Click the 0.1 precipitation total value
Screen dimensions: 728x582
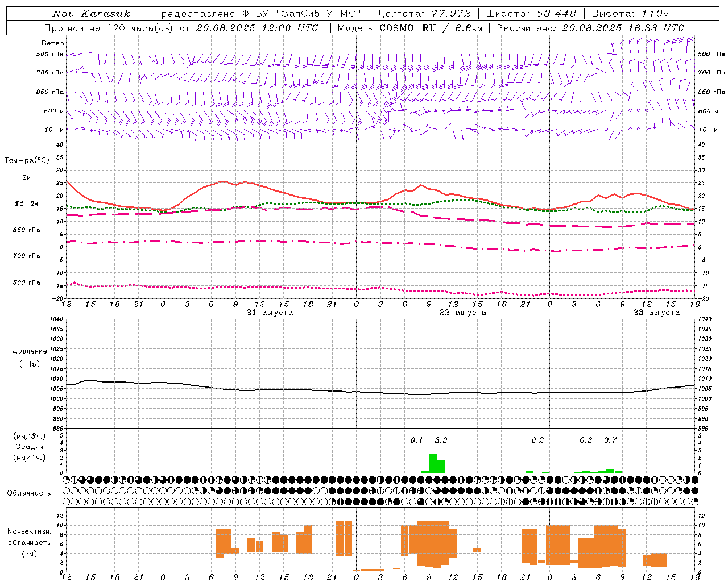pos(417,440)
